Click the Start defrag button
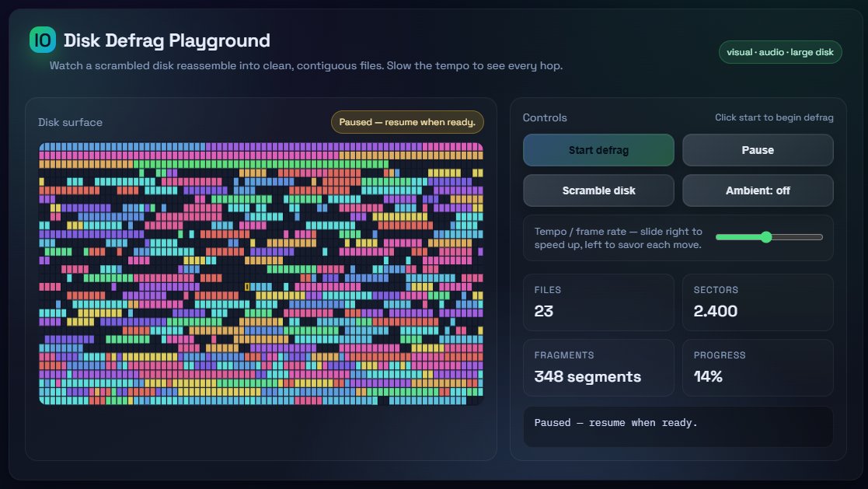This screenshot has height=489, width=868. (598, 150)
